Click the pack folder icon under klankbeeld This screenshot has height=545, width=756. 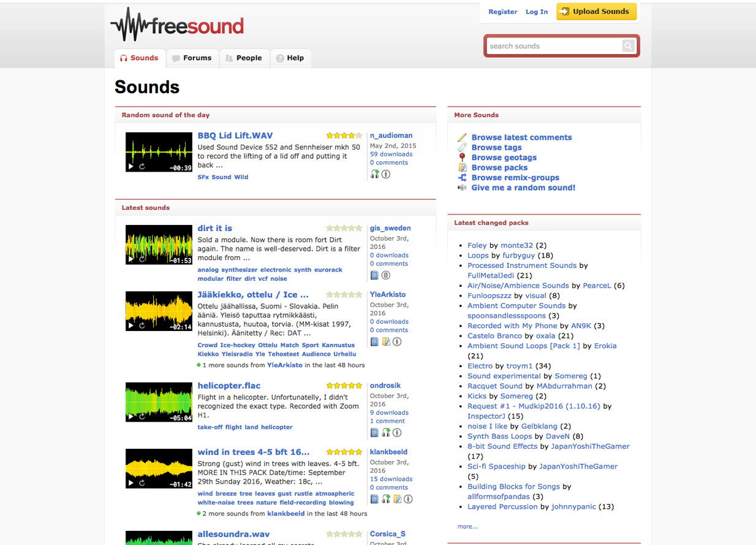coord(397,499)
